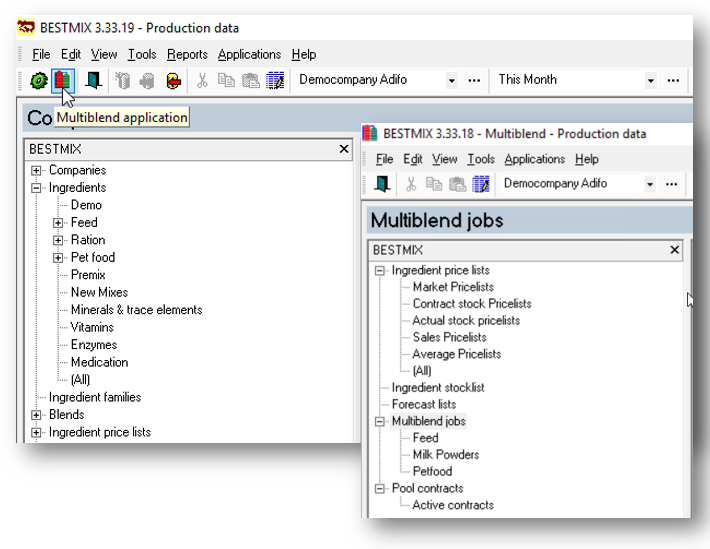Expand Ingredient price lists in main window

click(x=36, y=433)
